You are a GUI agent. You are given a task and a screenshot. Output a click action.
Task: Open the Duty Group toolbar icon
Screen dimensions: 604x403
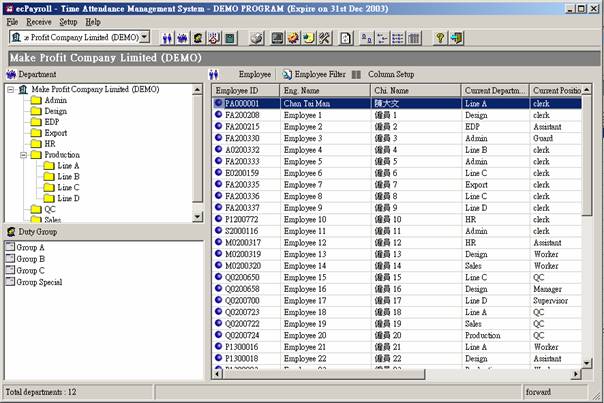click(x=198, y=38)
